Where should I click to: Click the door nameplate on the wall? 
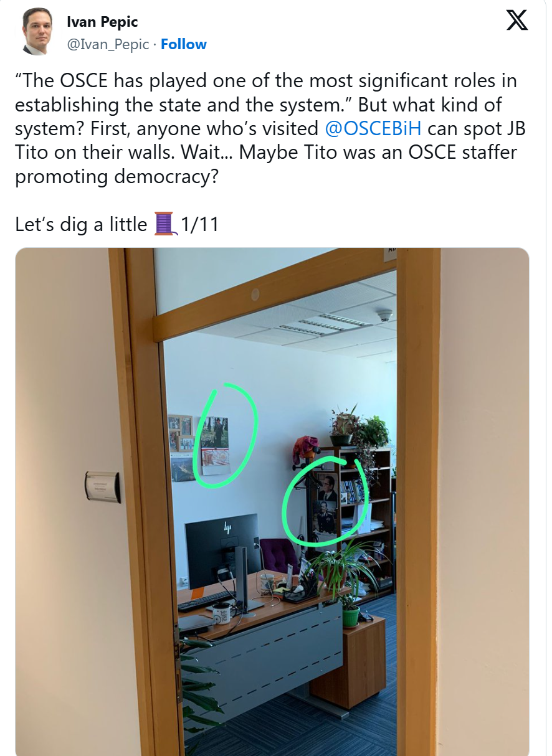(x=103, y=487)
